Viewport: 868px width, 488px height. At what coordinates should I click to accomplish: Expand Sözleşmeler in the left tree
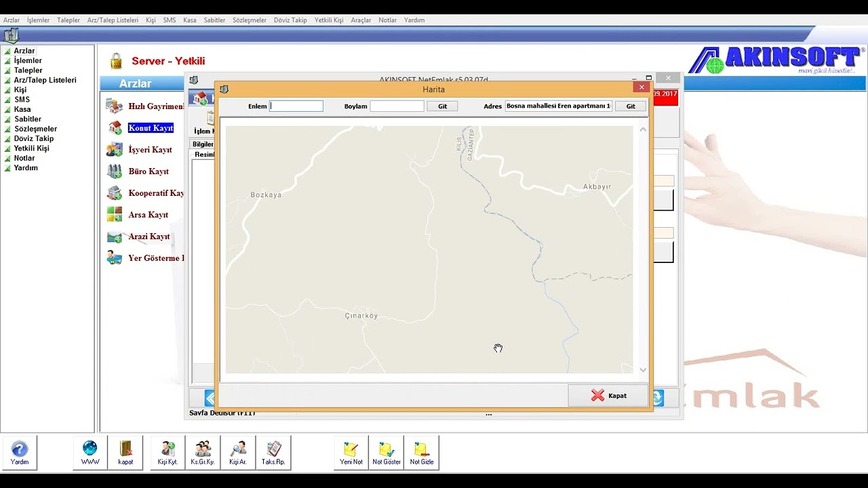tap(7, 129)
